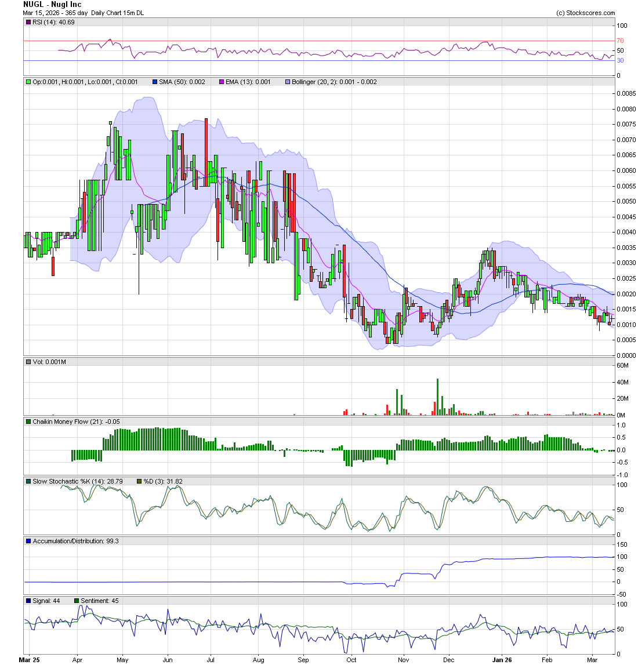Click the Signal: 44 label
This screenshot has width=638, height=672.
tap(46, 601)
